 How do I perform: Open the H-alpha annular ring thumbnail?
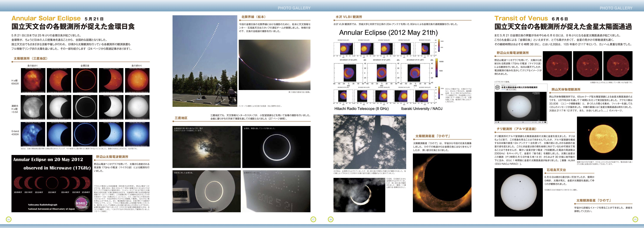click(x=85, y=80)
